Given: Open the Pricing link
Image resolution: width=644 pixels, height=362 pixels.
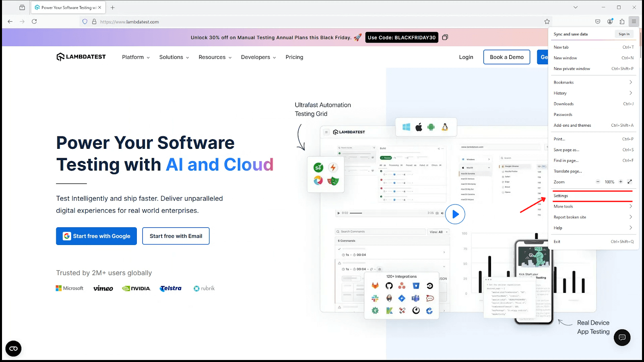Looking at the screenshot, I should [x=294, y=57].
